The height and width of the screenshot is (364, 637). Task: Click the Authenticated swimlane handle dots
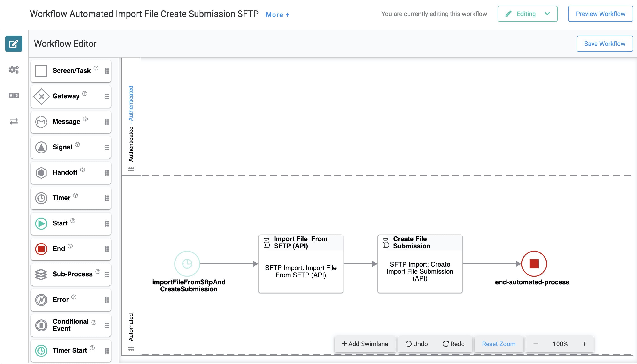(131, 169)
